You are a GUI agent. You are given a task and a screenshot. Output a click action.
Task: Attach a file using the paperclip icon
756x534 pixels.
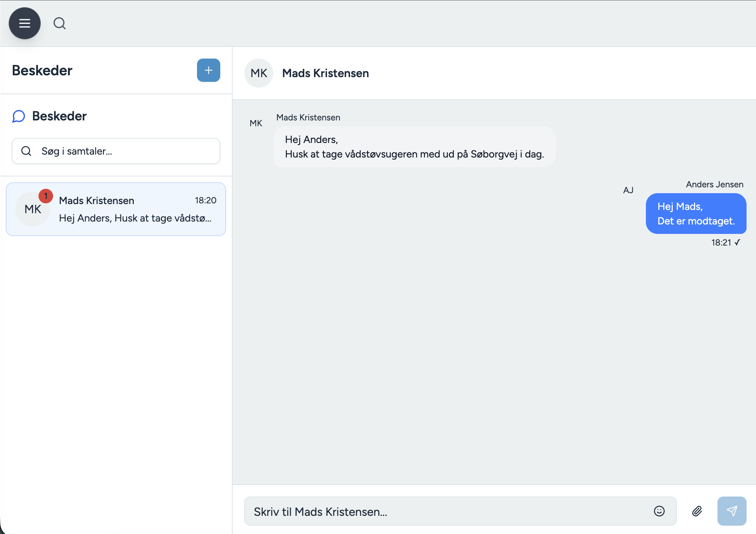click(x=697, y=511)
